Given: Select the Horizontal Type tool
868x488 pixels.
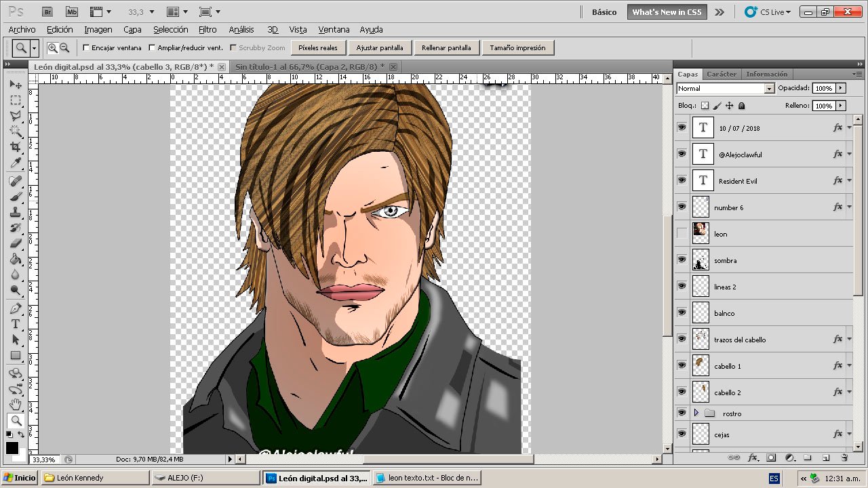Looking at the screenshot, I should [16, 324].
